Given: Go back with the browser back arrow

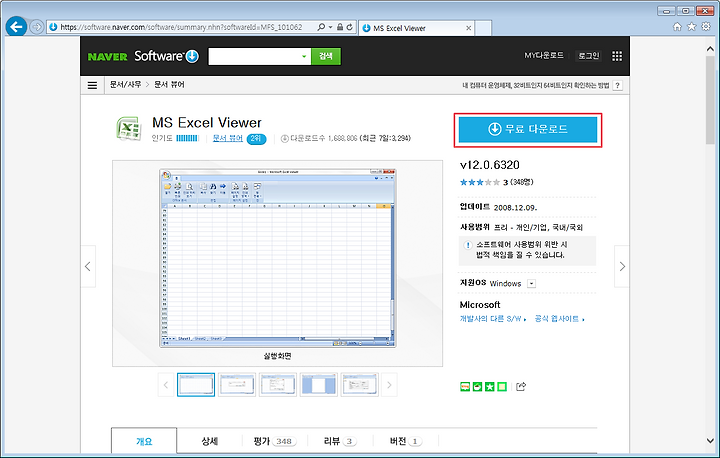Looking at the screenshot, I should tap(16, 27).
